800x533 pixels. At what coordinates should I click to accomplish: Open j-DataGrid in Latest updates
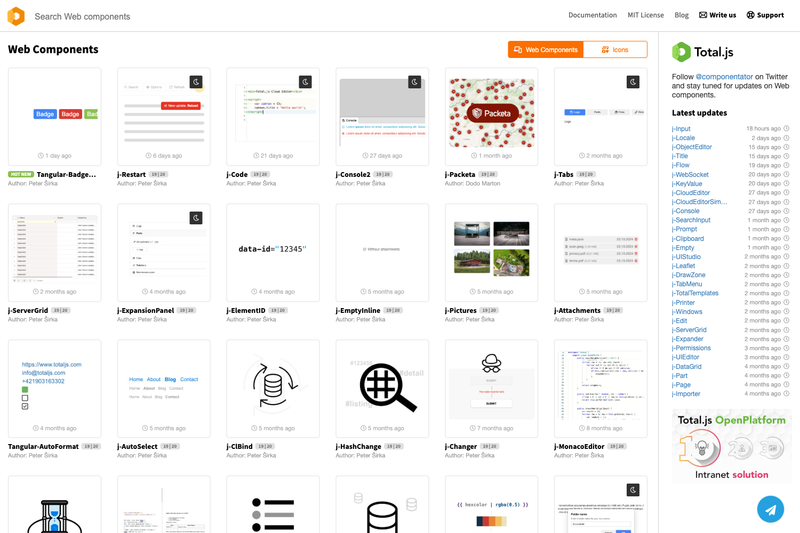[x=687, y=366]
